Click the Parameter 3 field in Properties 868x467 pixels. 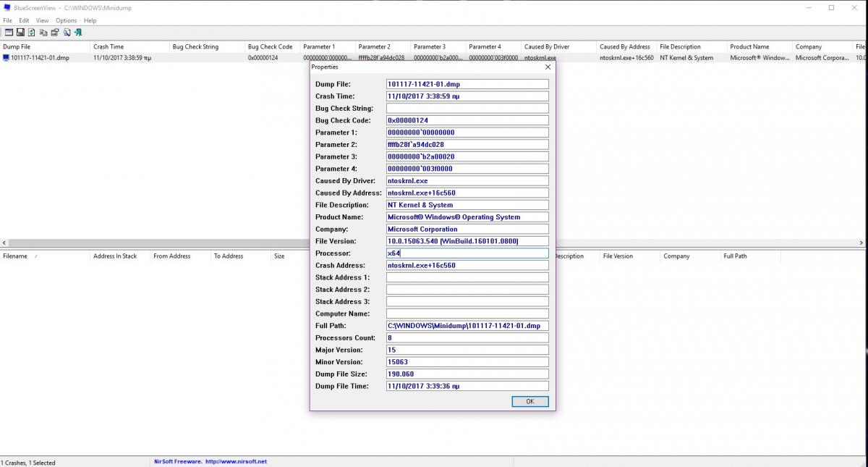[467, 156]
